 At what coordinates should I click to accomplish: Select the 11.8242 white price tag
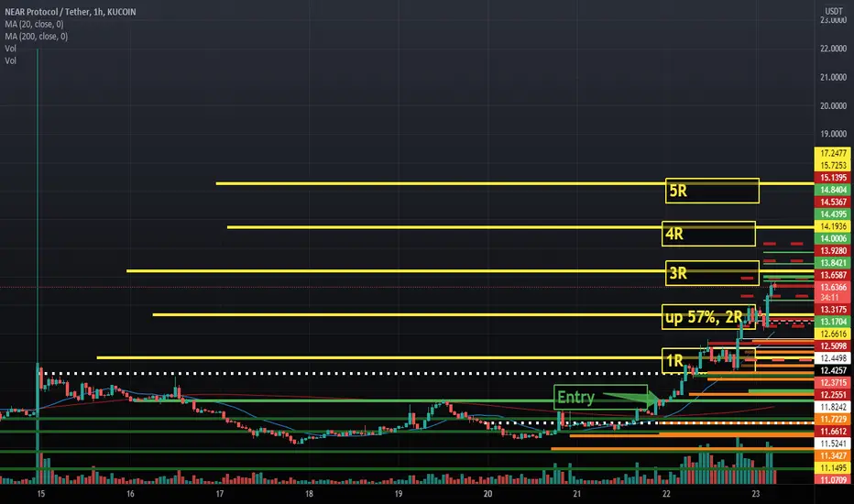(833, 407)
